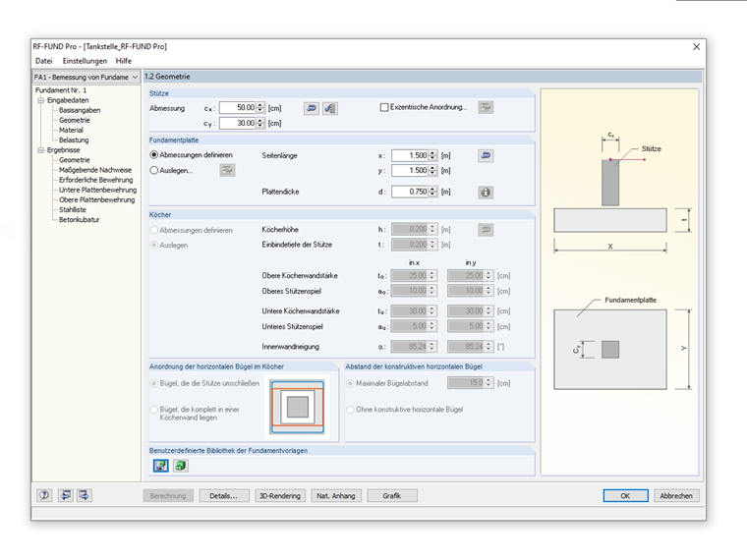Click the stirrup arrangement preview image
Viewport: 747px width, 560px height.
point(297,406)
